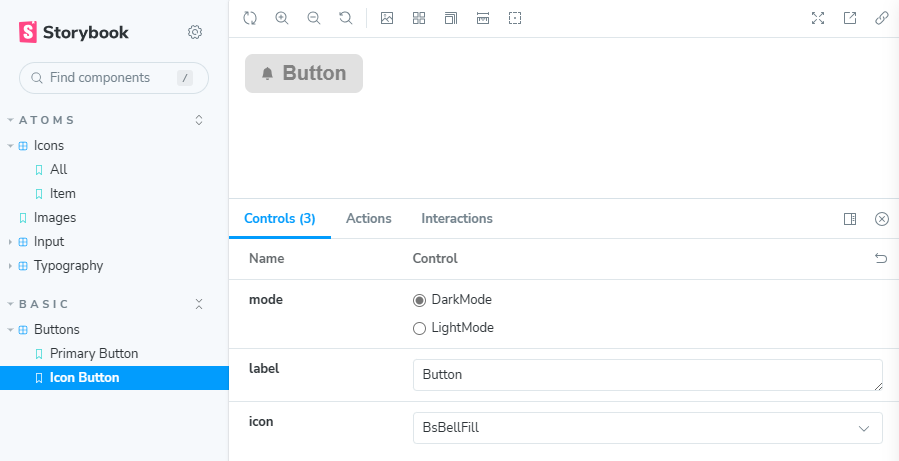899x461 pixels.
Task: Open the icon dropdown showing BsBellFill
Action: [x=647, y=428]
